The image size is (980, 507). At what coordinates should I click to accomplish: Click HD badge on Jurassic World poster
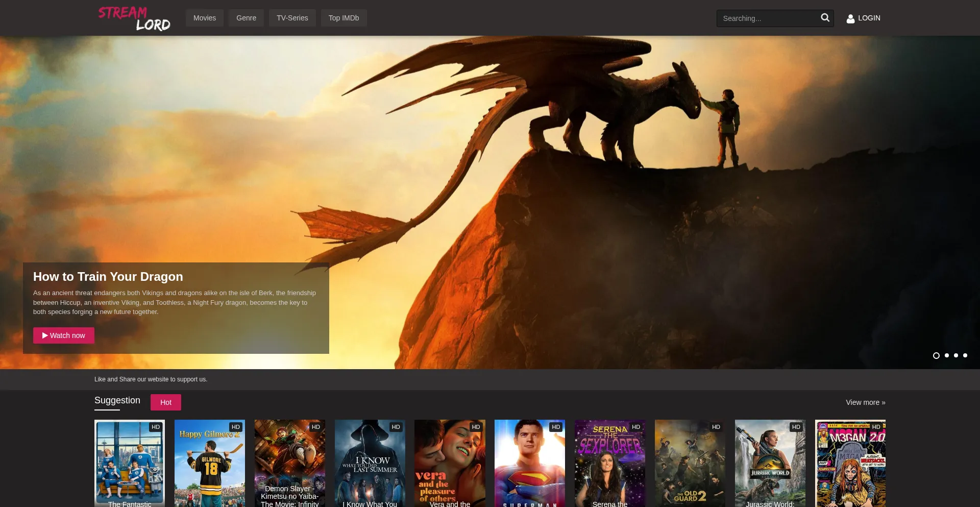tap(796, 427)
